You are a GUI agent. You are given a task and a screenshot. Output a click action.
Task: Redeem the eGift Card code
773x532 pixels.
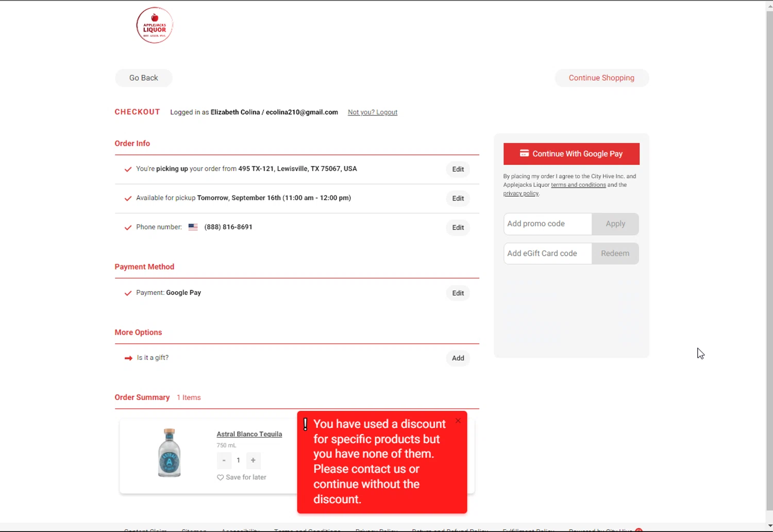615,253
